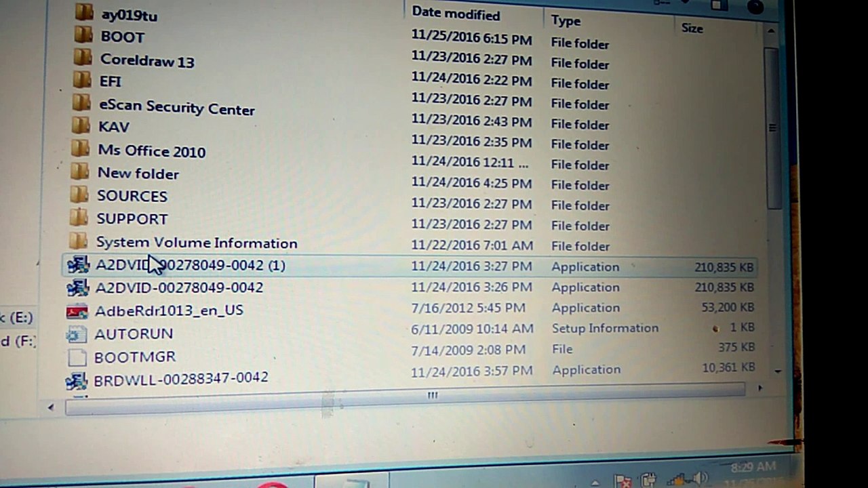Click the Setup Information type cell
This screenshot has width=868, height=488.
pyautogui.click(x=605, y=328)
